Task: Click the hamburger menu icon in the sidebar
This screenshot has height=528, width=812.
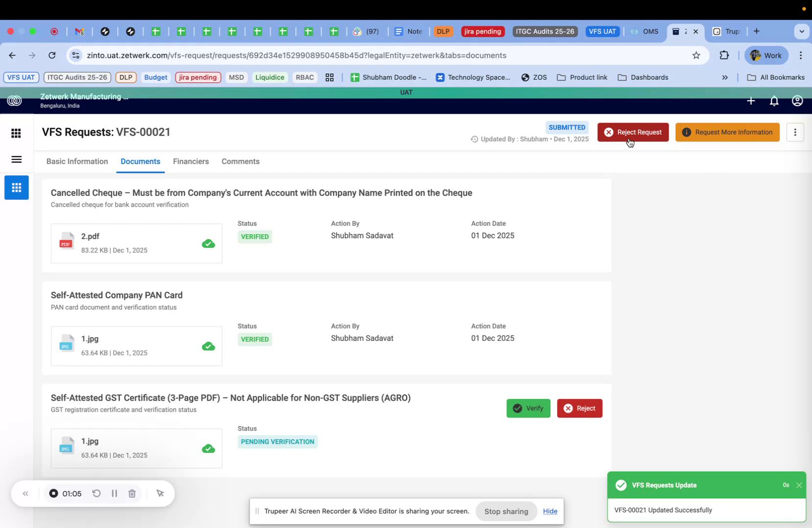Action: click(x=16, y=160)
